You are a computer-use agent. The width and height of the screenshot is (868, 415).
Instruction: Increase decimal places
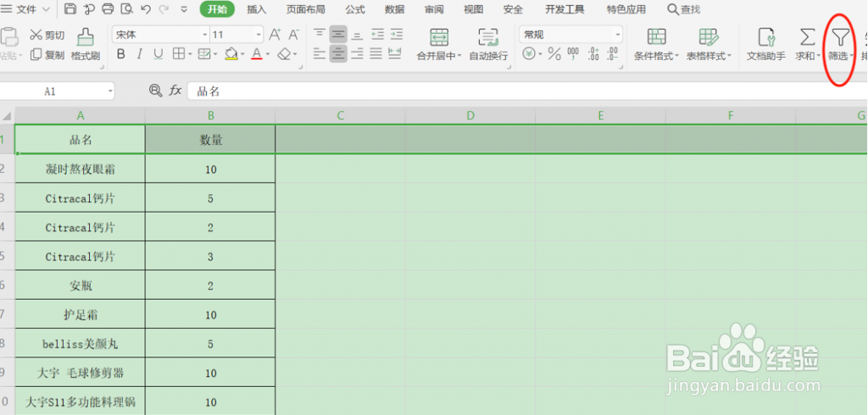click(593, 53)
